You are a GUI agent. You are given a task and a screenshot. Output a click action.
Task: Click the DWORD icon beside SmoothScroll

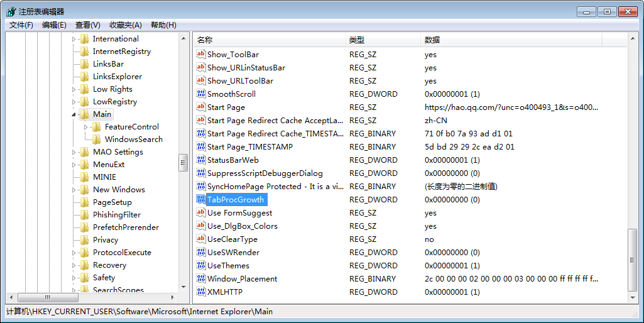pos(201,94)
